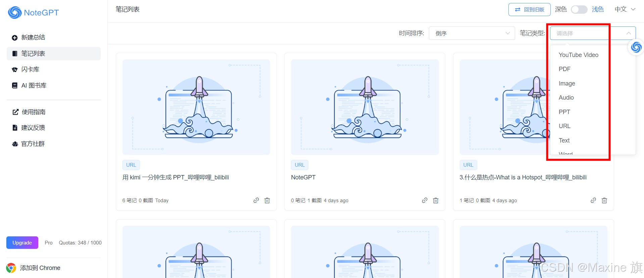This screenshot has width=644, height=278.
Task: Click the 使用指南 external link icon
Action: click(x=15, y=112)
